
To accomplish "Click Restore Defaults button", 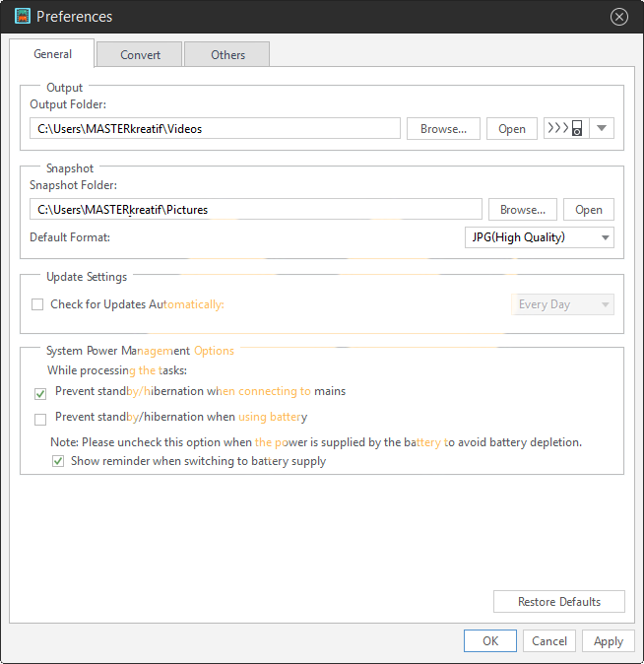I will pos(559,601).
